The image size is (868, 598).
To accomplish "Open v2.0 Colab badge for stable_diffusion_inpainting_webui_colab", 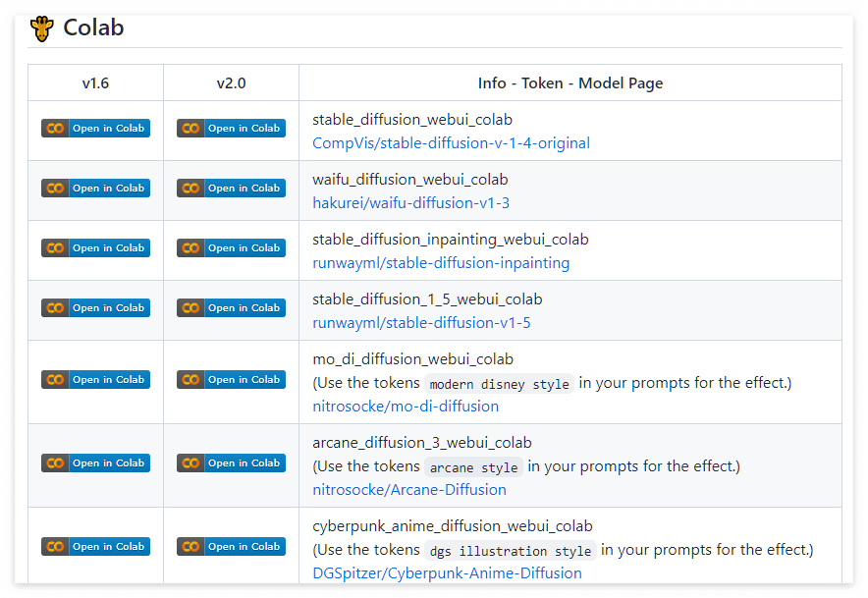I will pyautogui.click(x=231, y=247).
